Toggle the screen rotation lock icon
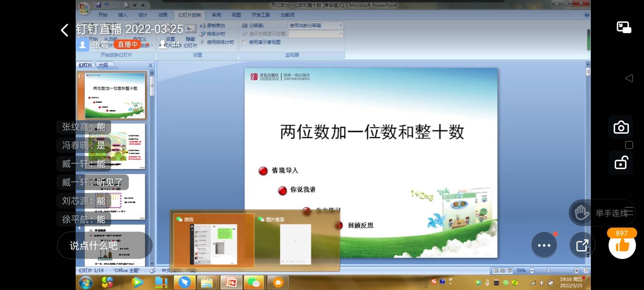 (x=621, y=162)
